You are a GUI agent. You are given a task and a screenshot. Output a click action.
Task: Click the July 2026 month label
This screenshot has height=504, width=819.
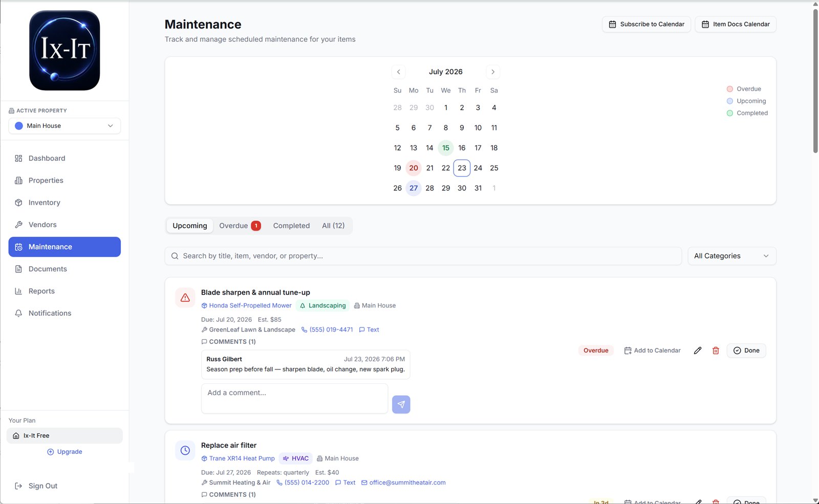(446, 72)
